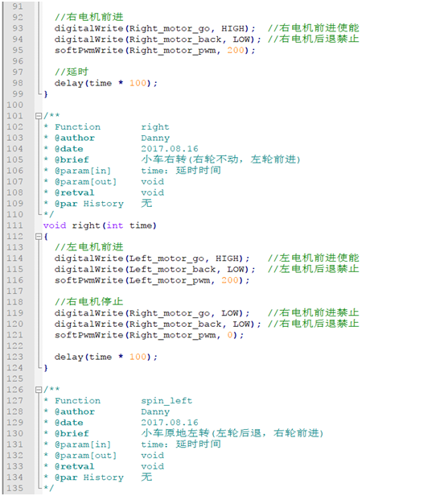Click 'digitalWrite(Left_motor_go, HIGH);' on line 114
Screen dimensions: 448x496
[x=152, y=258]
